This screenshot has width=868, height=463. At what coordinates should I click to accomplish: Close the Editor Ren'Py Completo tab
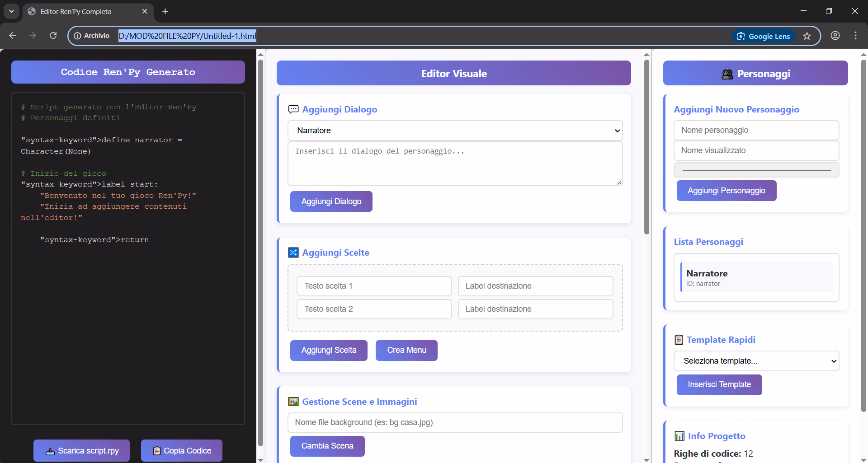click(145, 11)
